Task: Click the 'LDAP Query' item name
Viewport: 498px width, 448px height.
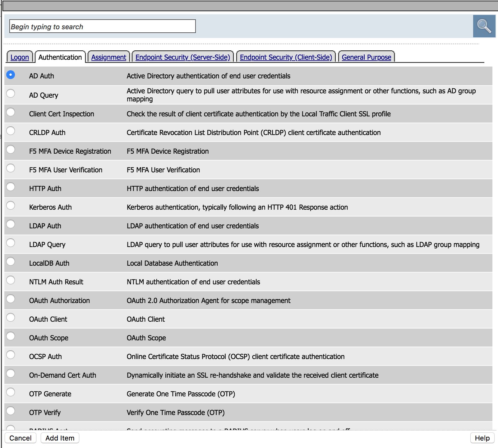Action: [x=47, y=245]
